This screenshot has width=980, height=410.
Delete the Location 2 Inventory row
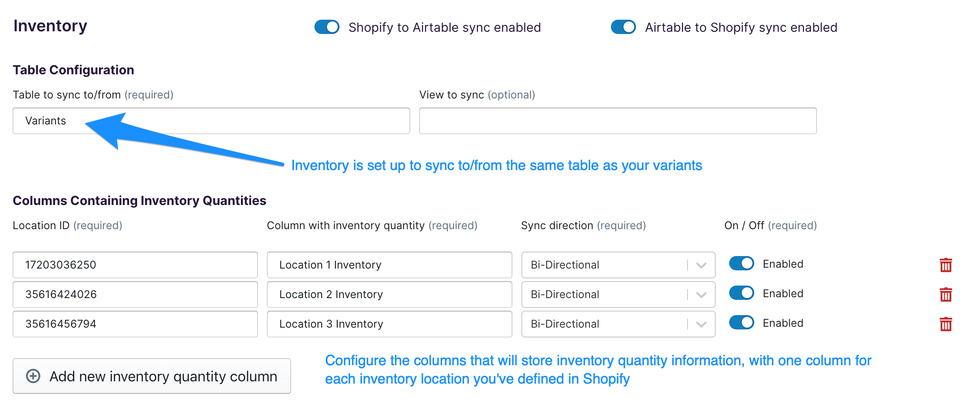coord(946,295)
